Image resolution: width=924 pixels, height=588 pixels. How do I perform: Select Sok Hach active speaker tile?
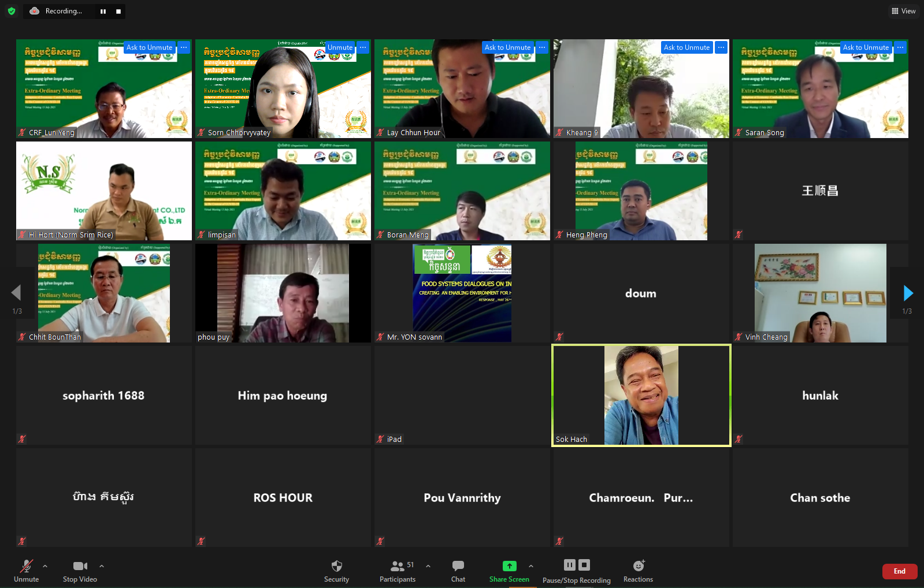pos(641,395)
